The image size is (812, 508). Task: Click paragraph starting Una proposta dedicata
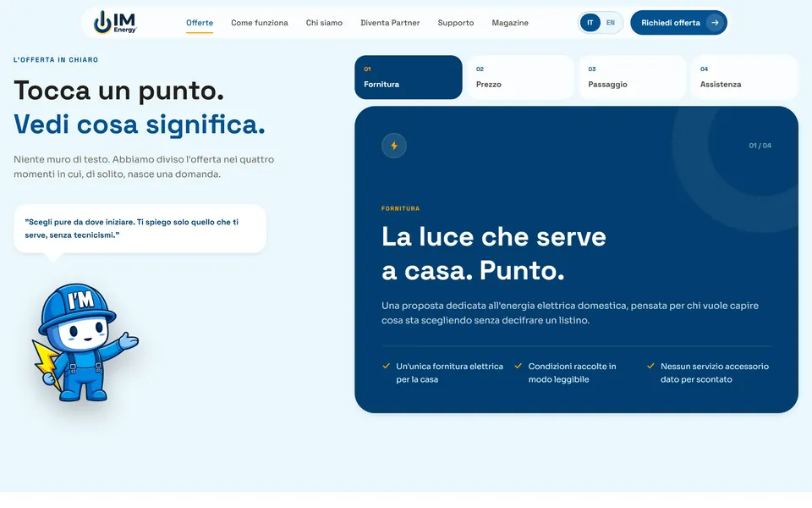[570, 313]
